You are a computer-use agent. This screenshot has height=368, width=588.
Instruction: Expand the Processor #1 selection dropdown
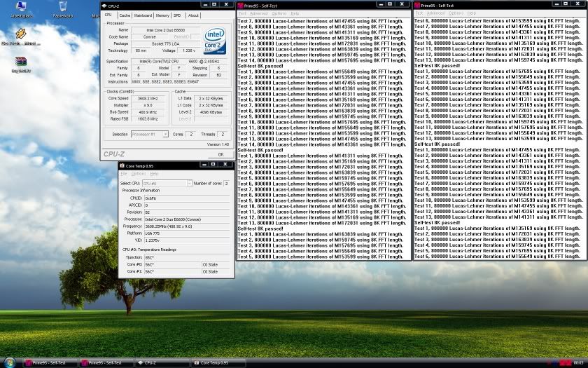165,134
